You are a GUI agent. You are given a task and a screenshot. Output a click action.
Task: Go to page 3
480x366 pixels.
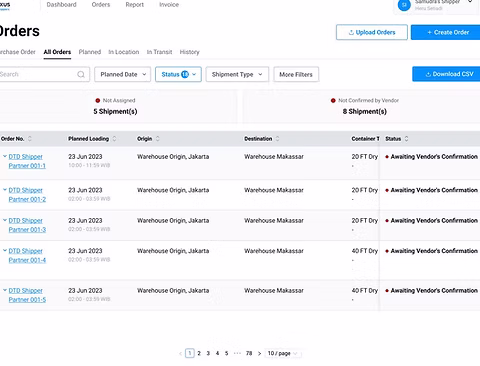pos(208,353)
